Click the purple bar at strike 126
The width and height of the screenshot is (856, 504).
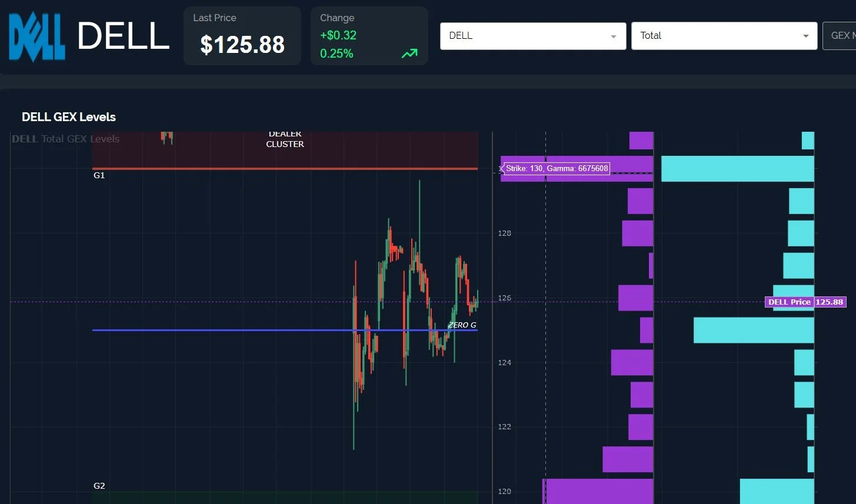[636, 298]
